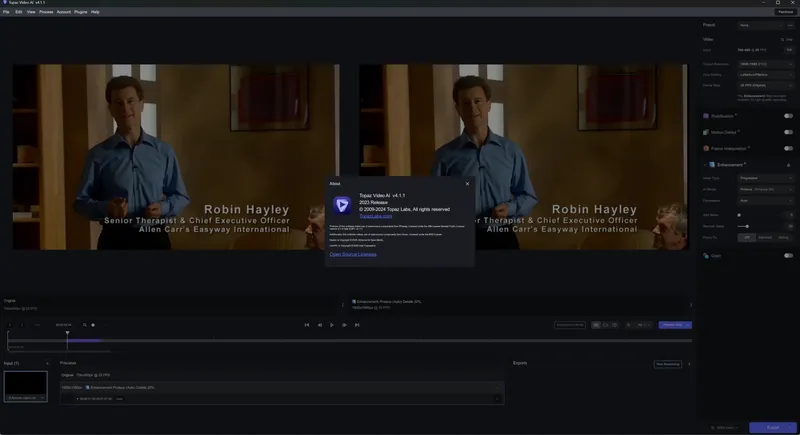Open the Crop Setting dropdown
Image resolution: width=800 pixels, height=435 pixels.
tap(765, 74)
